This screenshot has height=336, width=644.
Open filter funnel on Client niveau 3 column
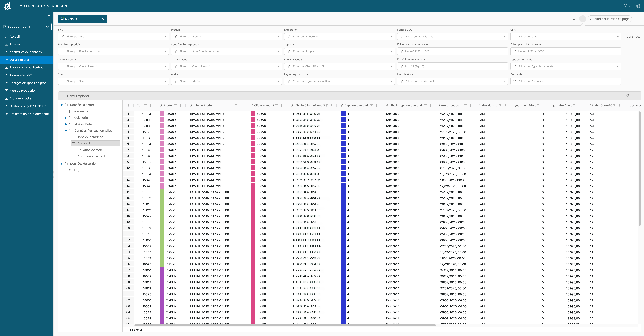(x=276, y=106)
